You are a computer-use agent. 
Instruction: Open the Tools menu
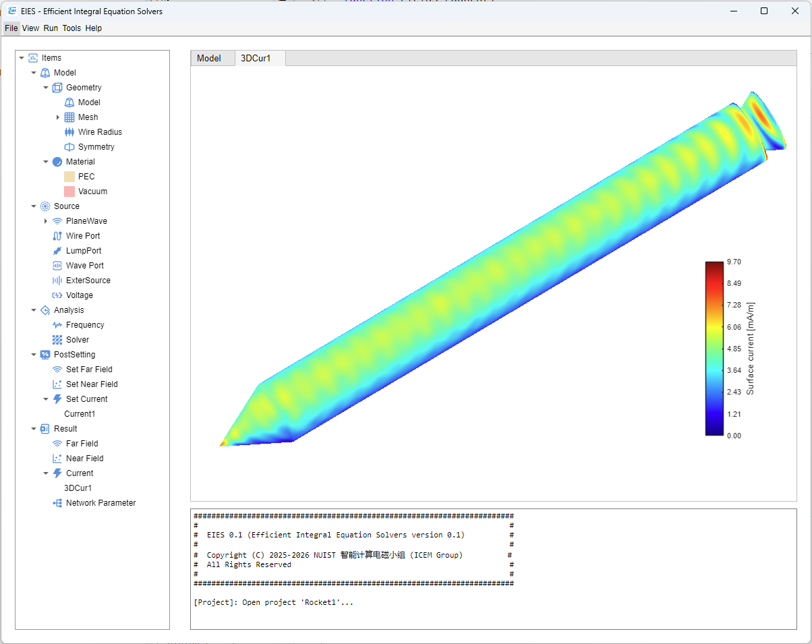(71, 28)
